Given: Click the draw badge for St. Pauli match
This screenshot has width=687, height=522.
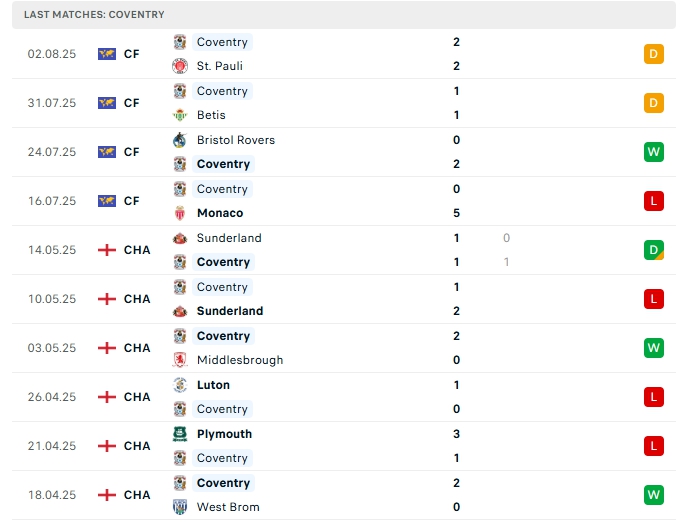Looking at the screenshot, I should pos(654,54).
